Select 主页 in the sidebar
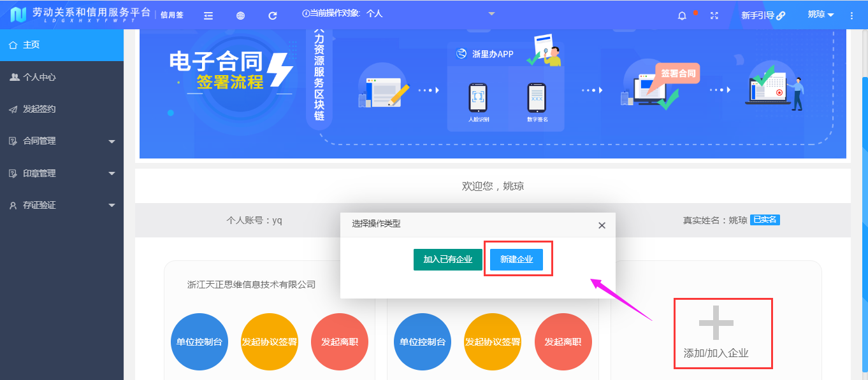 (62, 45)
